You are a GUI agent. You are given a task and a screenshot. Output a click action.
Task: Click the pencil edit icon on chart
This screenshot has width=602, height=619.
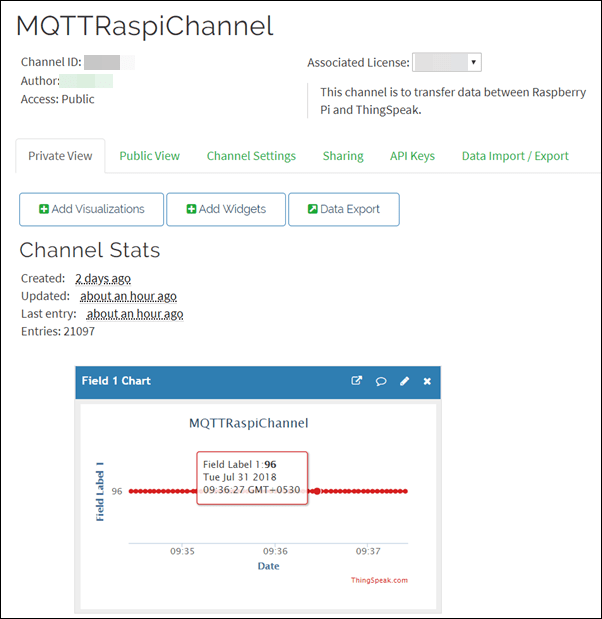click(405, 381)
